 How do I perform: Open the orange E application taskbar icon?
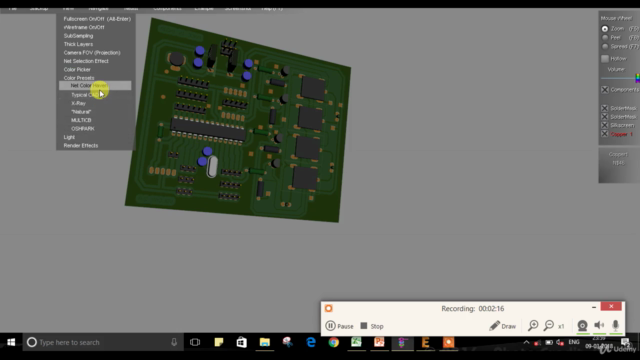[x=425, y=342]
